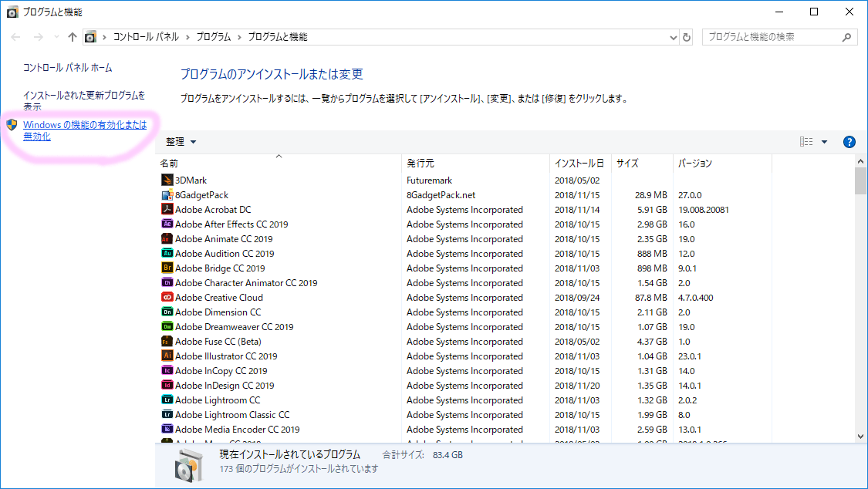Image resolution: width=868 pixels, height=489 pixels.
Task: Click the InCopy CC 2019 icon
Action: tap(167, 371)
